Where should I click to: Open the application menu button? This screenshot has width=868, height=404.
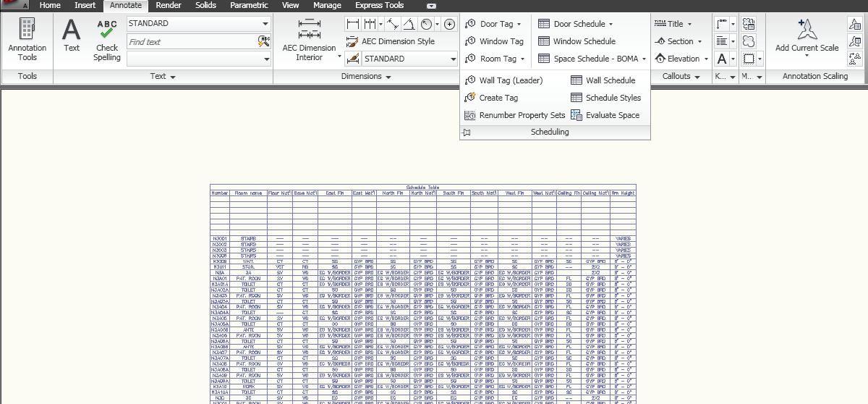click(x=14, y=4)
